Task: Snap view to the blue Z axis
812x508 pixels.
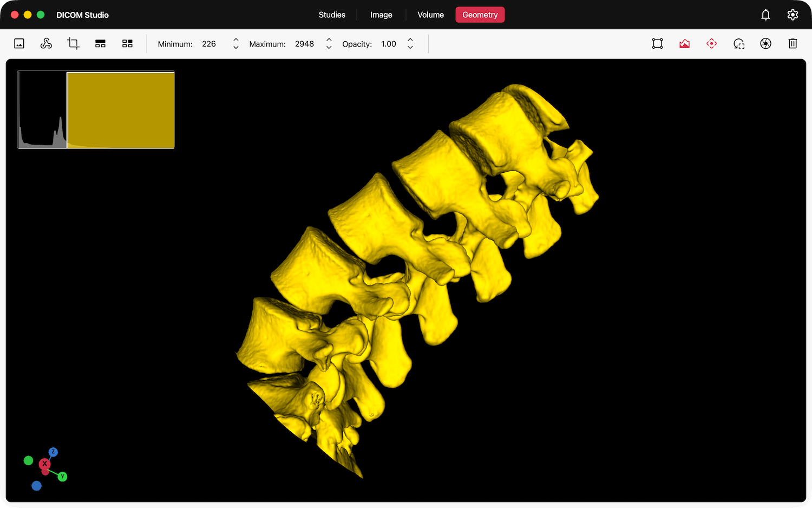Action: [53, 452]
